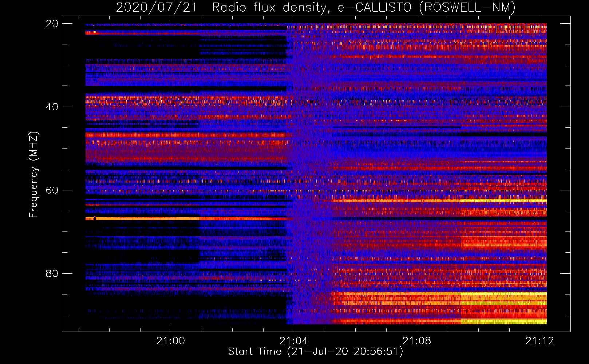589x364 pixels.
Task: Click the plot title '2020/07/21 Radio flux density'
Action: [x=221, y=7]
